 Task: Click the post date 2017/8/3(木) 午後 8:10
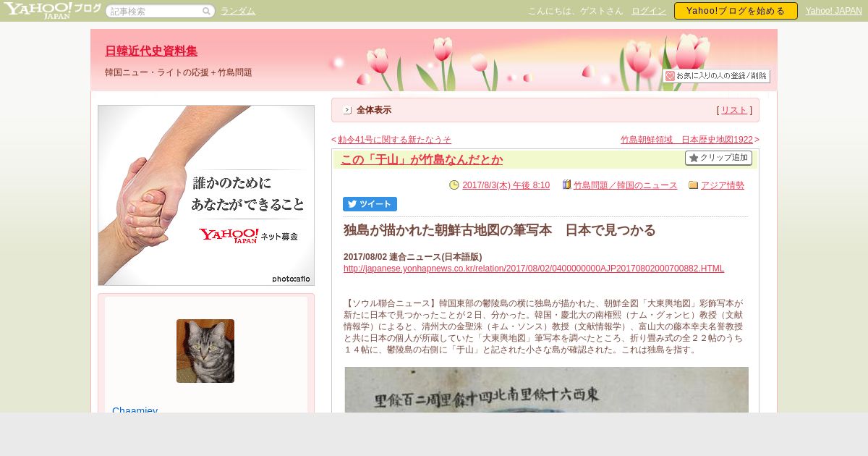[x=506, y=185]
